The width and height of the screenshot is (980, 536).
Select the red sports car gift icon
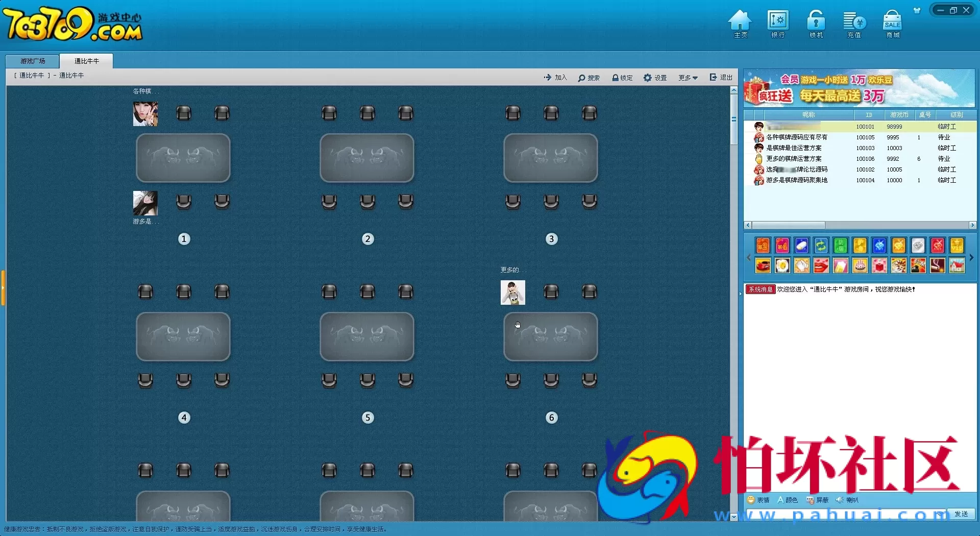coord(763,266)
